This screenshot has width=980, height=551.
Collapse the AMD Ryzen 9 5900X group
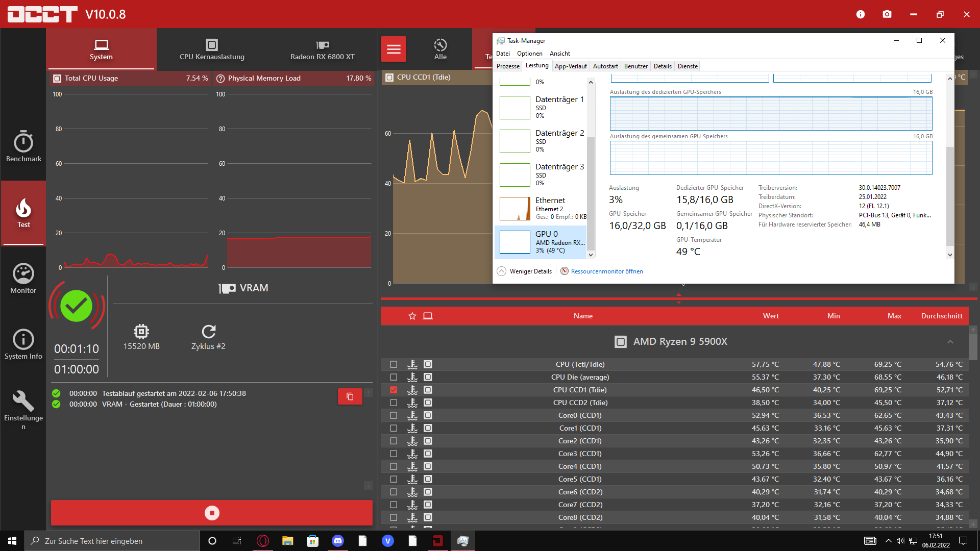pos(950,342)
